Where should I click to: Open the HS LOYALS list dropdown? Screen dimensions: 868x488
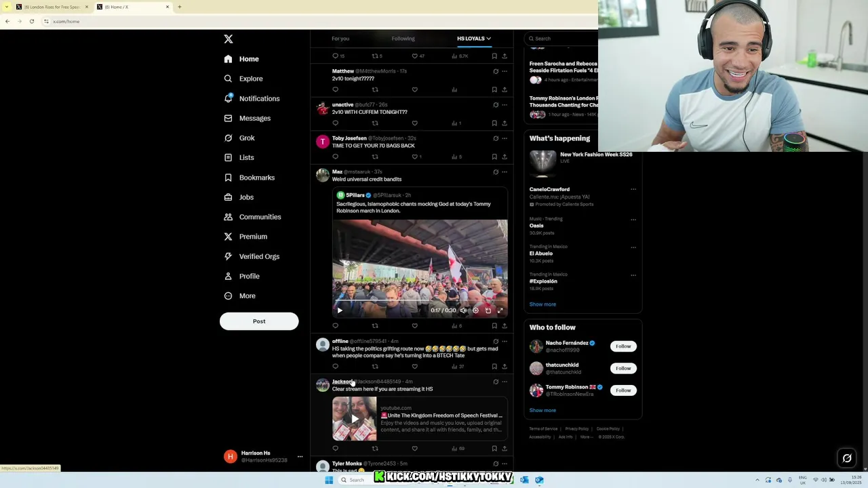474,39
